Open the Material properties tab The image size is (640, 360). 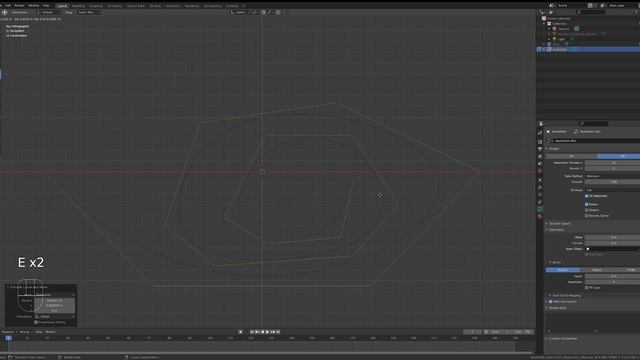(x=540, y=216)
